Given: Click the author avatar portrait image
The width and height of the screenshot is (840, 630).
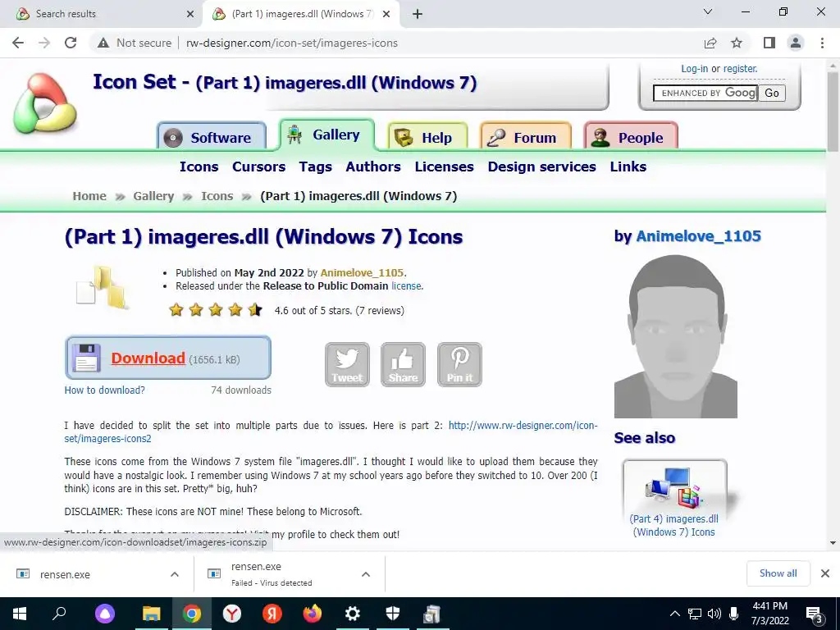Looking at the screenshot, I should tap(676, 336).
